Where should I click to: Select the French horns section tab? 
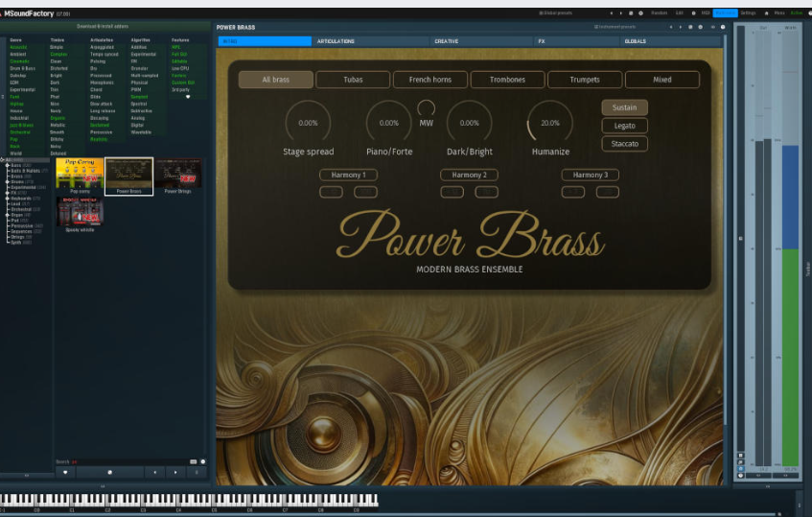point(430,80)
